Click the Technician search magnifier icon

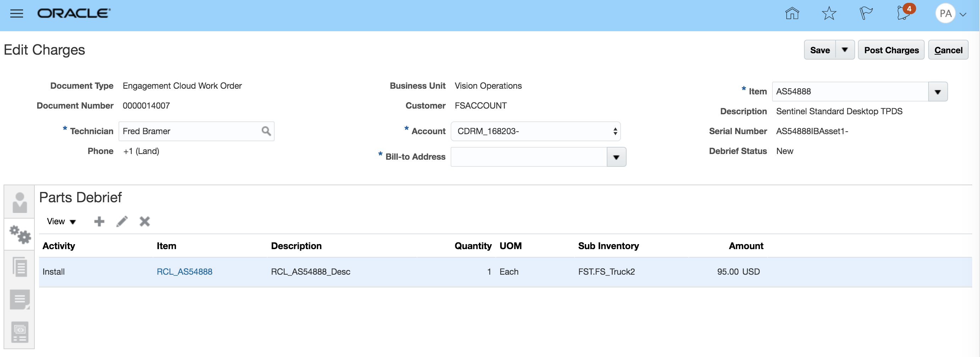click(266, 131)
